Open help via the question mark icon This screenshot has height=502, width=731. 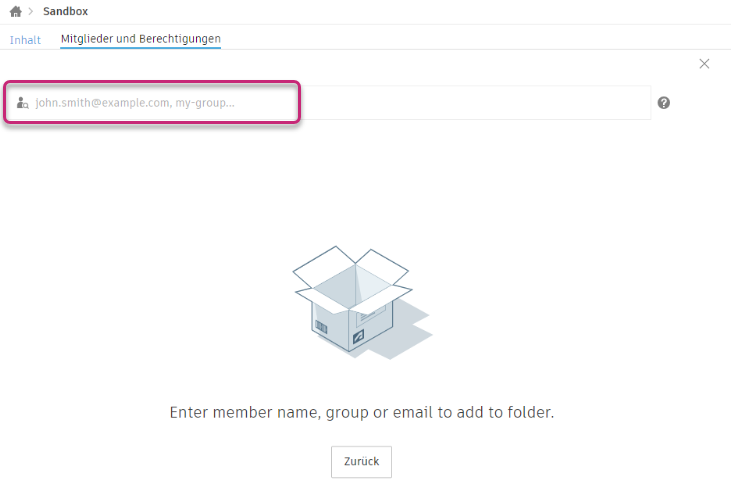pos(664,102)
